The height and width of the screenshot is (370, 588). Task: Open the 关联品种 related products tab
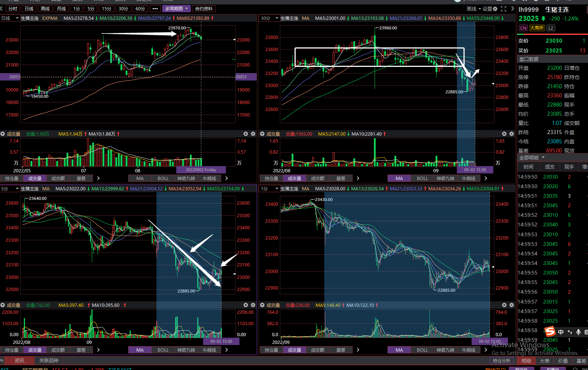(x=49, y=360)
